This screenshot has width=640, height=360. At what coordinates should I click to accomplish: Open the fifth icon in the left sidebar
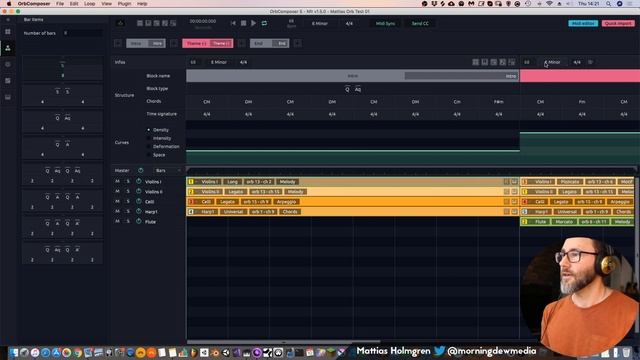coord(8,97)
